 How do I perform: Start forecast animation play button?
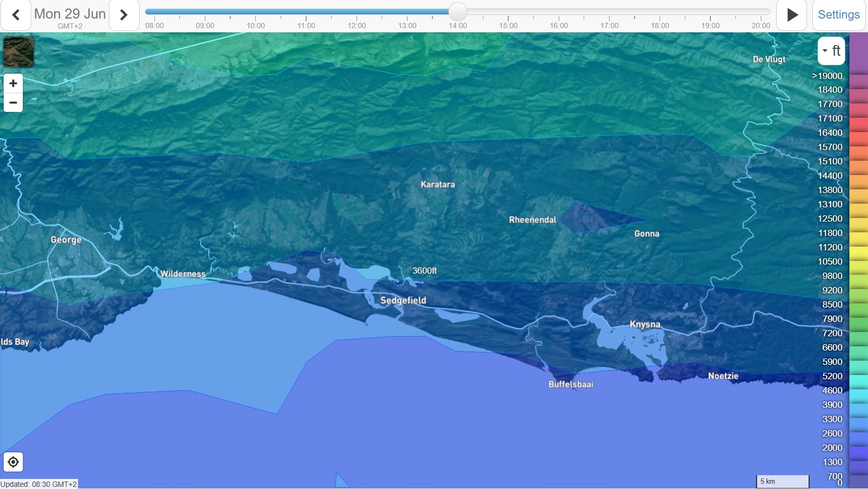[x=792, y=15]
